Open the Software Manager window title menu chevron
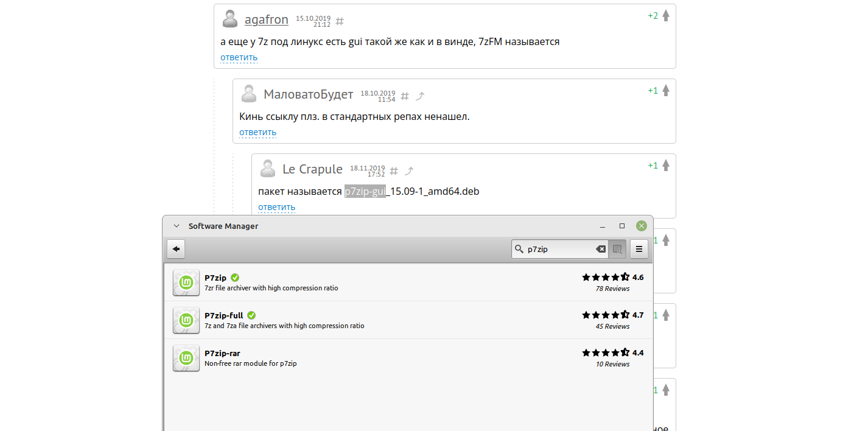The image size is (868, 431). [x=177, y=226]
